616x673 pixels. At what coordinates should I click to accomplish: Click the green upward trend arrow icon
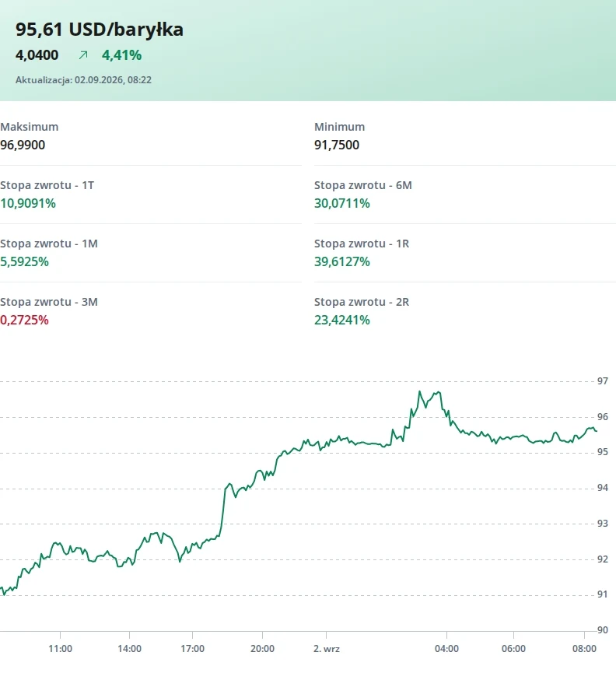(x=83, y=55)
